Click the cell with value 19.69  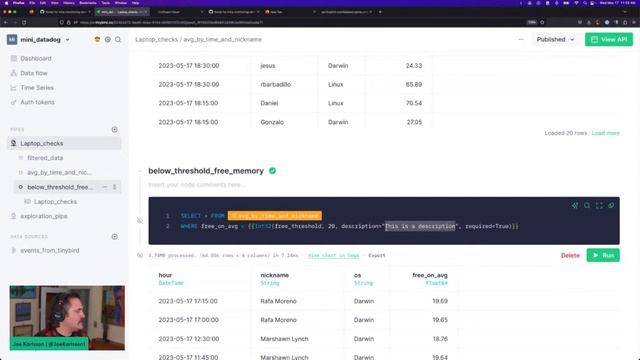click(x=440, y=301)
